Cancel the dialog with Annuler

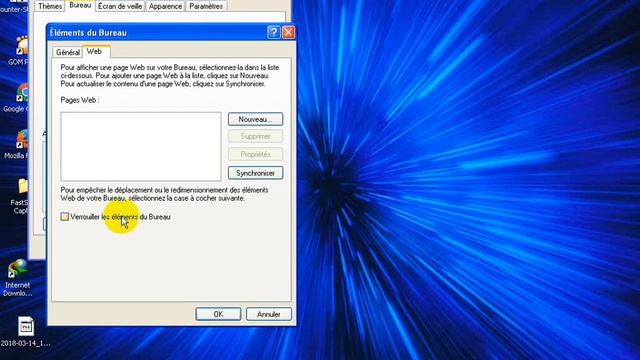pos(269,314)
